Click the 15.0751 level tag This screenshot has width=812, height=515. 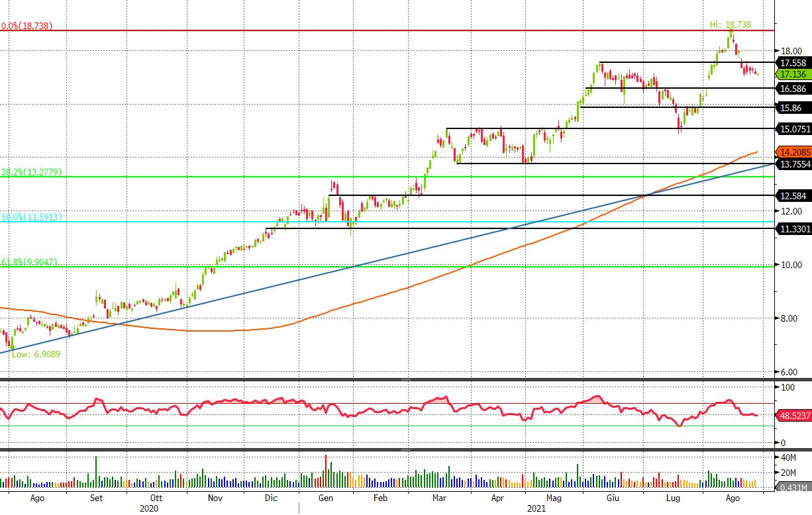click(x=794, y=128)
